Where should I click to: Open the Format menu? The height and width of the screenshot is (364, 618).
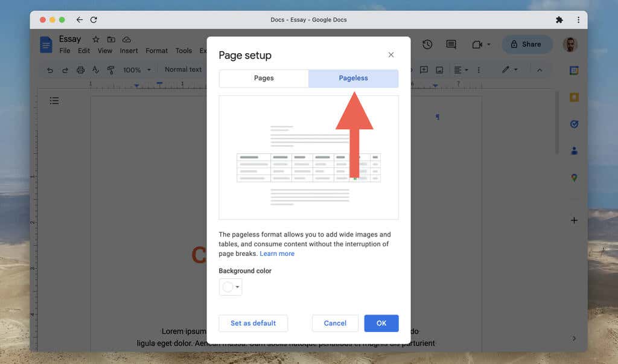[156, 51]
